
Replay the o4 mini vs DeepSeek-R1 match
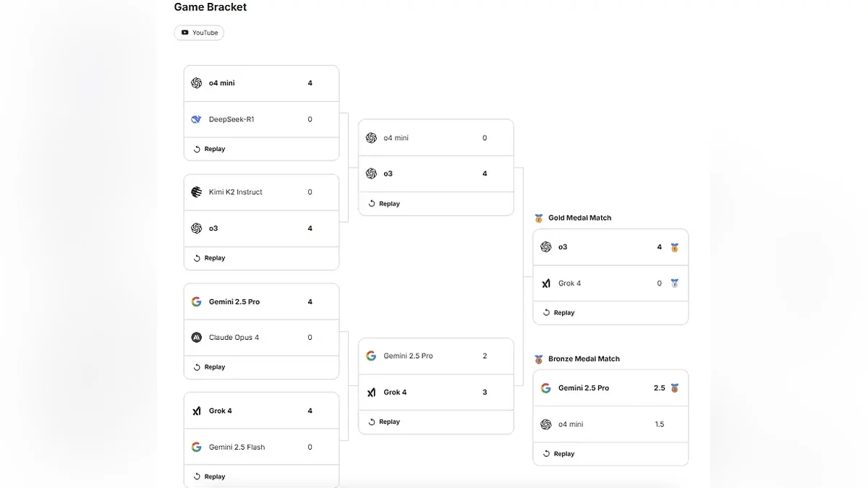[210, 149]
